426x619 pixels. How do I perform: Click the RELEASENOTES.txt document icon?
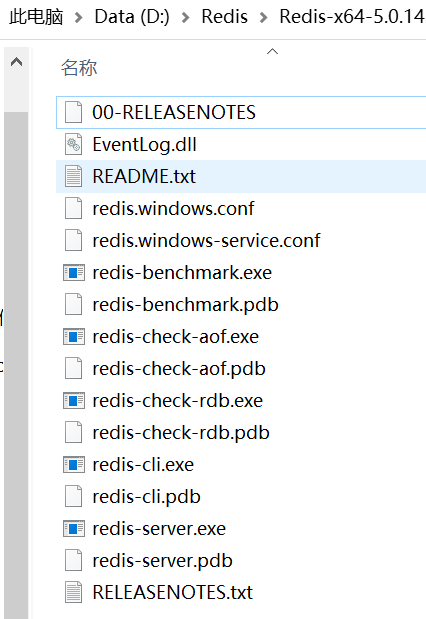coord(74,592)
